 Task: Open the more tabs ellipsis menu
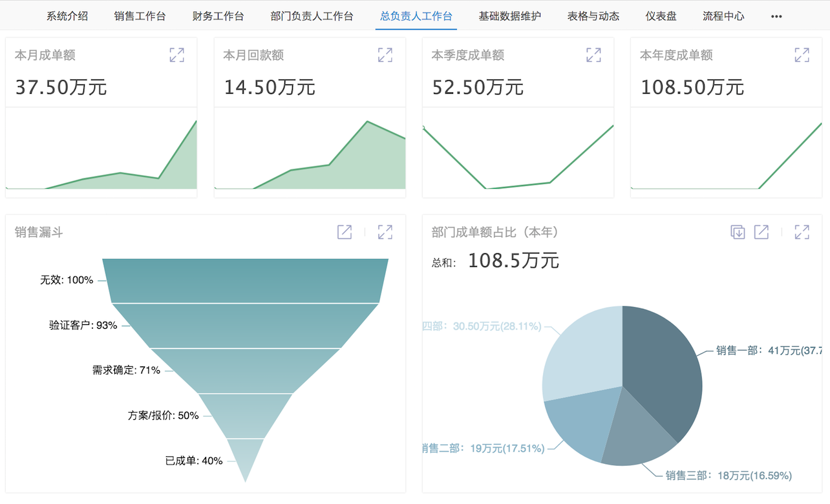[x=776, y=16]
